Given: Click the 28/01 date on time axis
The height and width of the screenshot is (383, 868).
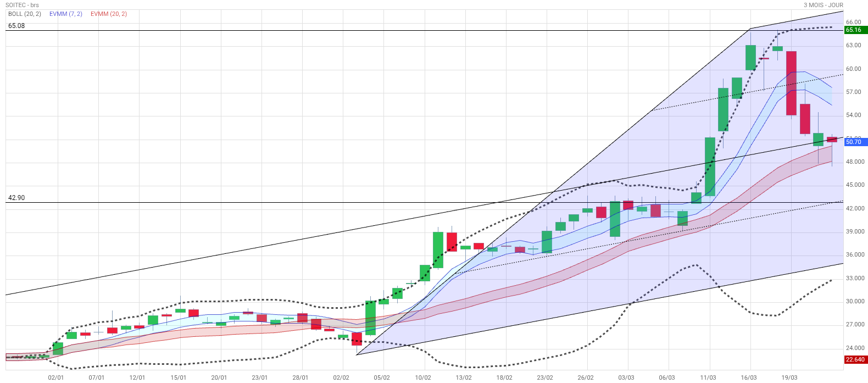Looking at the screenshot, I should pyautogui.click(x=301, y=378).
